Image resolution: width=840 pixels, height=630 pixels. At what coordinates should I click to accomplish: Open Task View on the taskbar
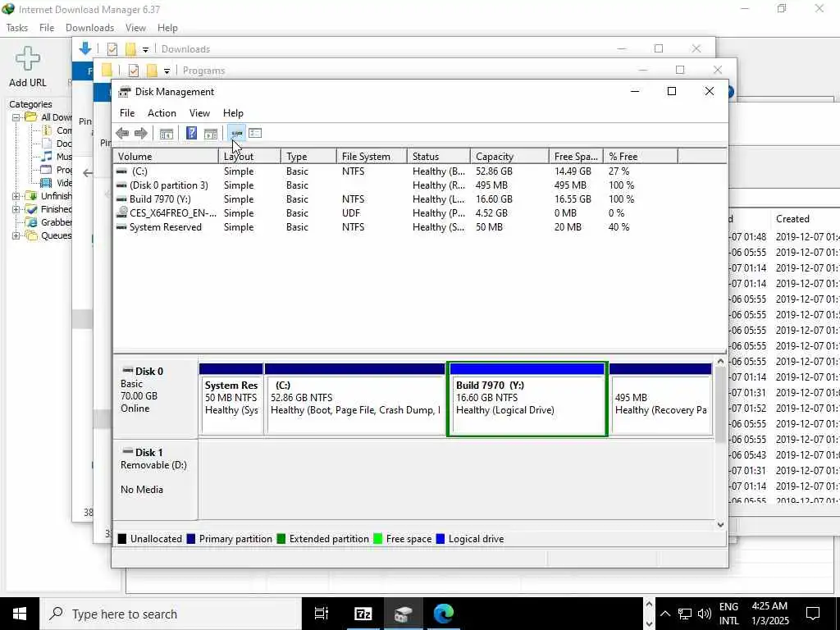coord(322,614)
